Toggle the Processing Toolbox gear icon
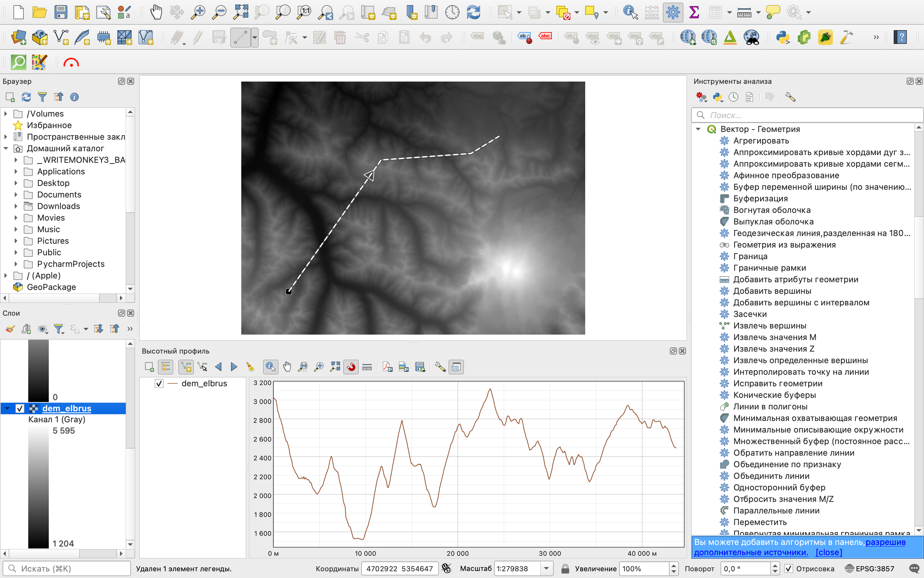The width and height of the screenshot is (924, 578). (x=673, y=12)
